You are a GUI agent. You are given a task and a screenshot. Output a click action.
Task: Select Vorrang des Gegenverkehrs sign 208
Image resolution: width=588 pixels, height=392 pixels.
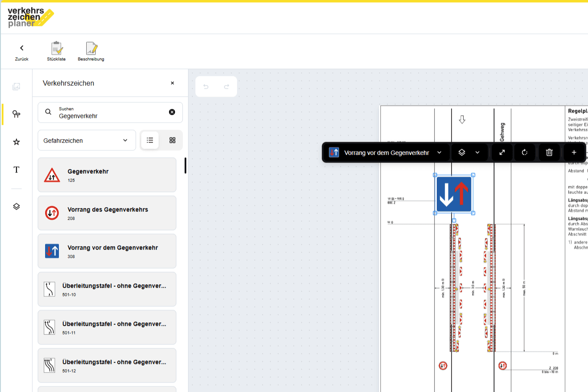click(x=107, y=213)
